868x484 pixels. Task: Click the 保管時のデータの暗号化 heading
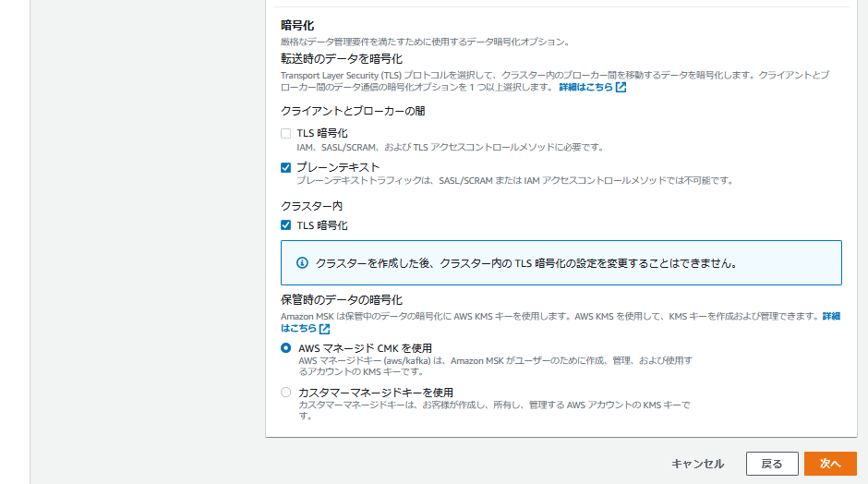(x=342, y=300)
